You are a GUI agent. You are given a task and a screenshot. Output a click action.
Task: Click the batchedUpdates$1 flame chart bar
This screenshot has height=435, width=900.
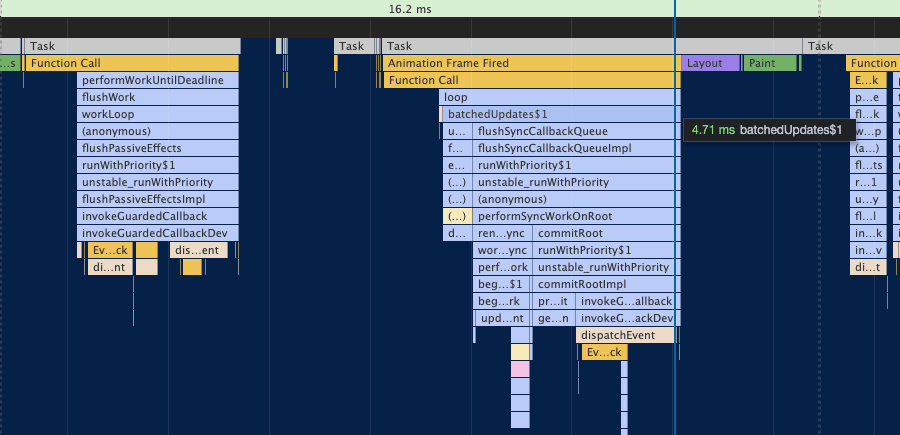click(x=560, y=114)
